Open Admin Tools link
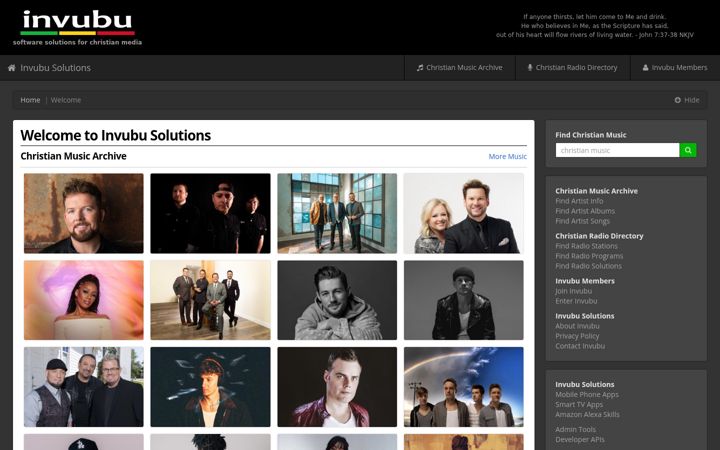720x450 pixels. click(575, 430)
